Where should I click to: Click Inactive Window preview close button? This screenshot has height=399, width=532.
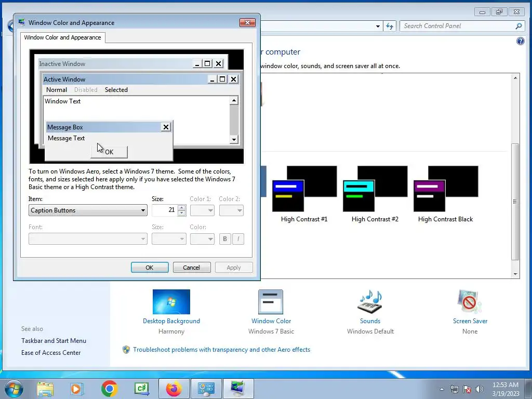pos(219,63)
